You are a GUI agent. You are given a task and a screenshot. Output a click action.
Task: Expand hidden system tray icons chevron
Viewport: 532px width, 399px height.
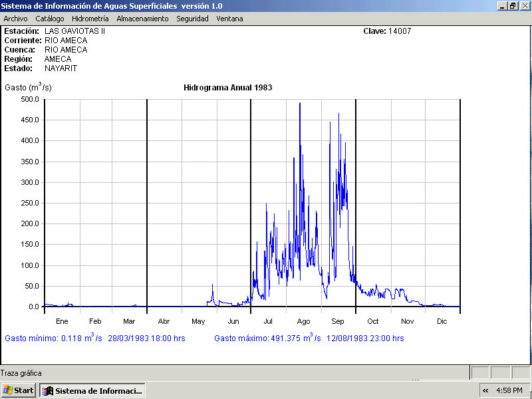[x=485, y=390]
